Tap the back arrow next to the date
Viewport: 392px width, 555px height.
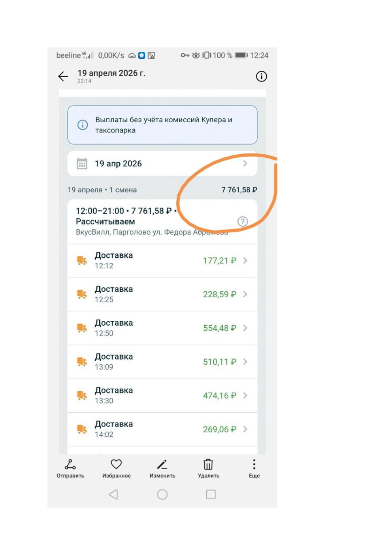pos(63,76)
